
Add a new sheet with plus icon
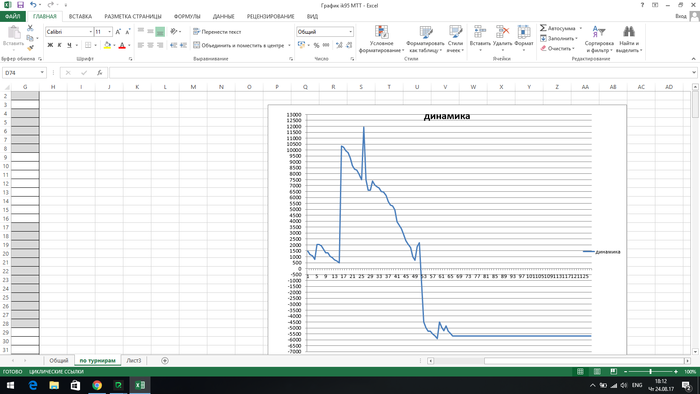tap(165, 361)
